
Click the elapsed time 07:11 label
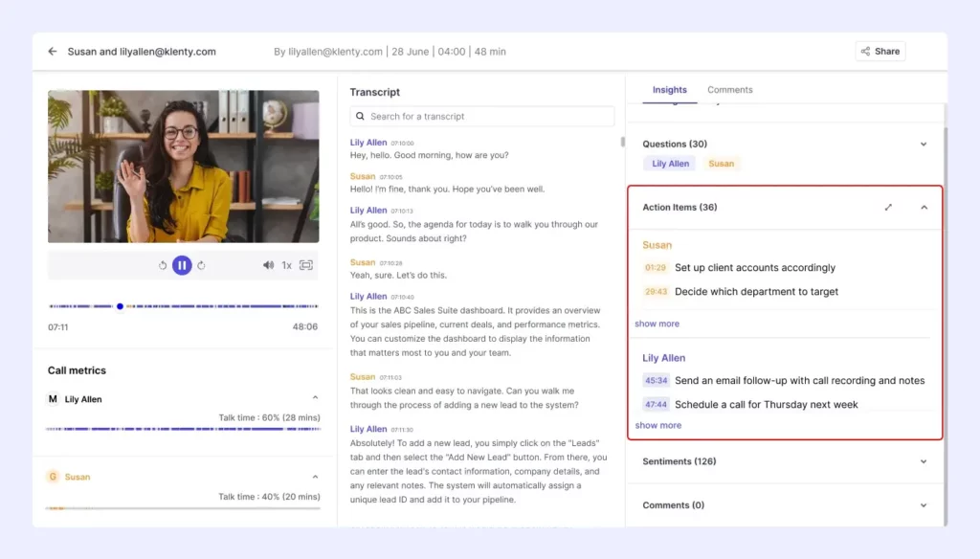click(58, 327)
